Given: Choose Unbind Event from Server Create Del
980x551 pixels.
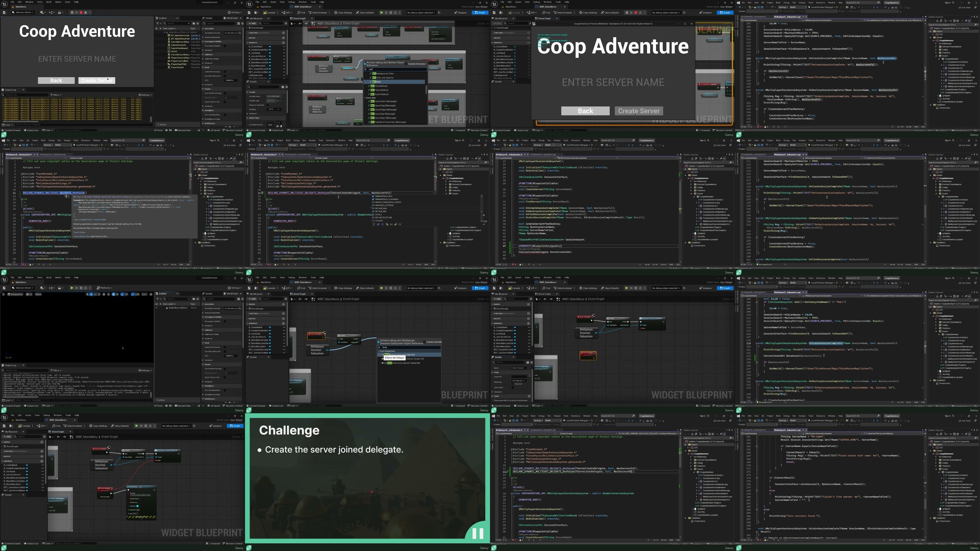Looking at the screenshot, I should tap(402, 363).
